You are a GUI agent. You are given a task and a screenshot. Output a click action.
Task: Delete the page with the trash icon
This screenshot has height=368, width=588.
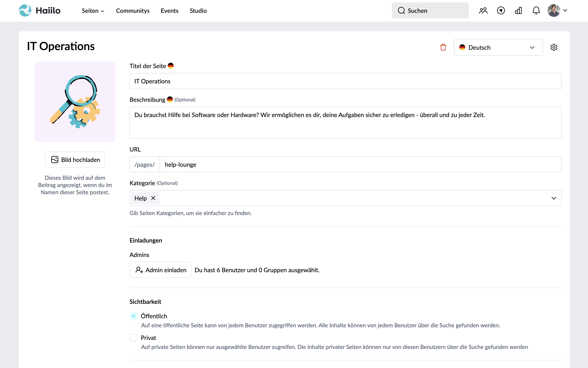[443, 47]
